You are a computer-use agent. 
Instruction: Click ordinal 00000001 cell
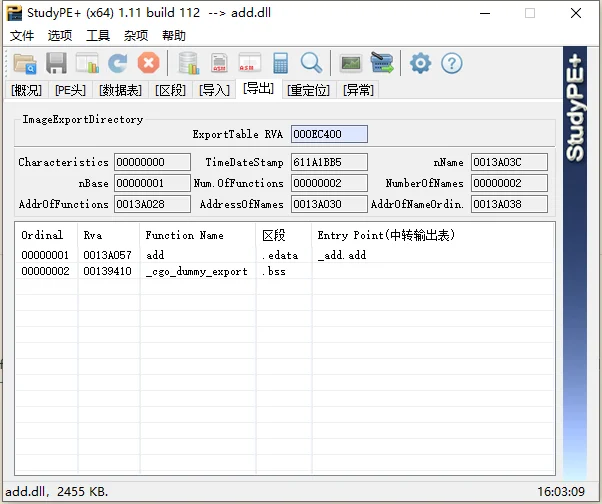(45, 255)
